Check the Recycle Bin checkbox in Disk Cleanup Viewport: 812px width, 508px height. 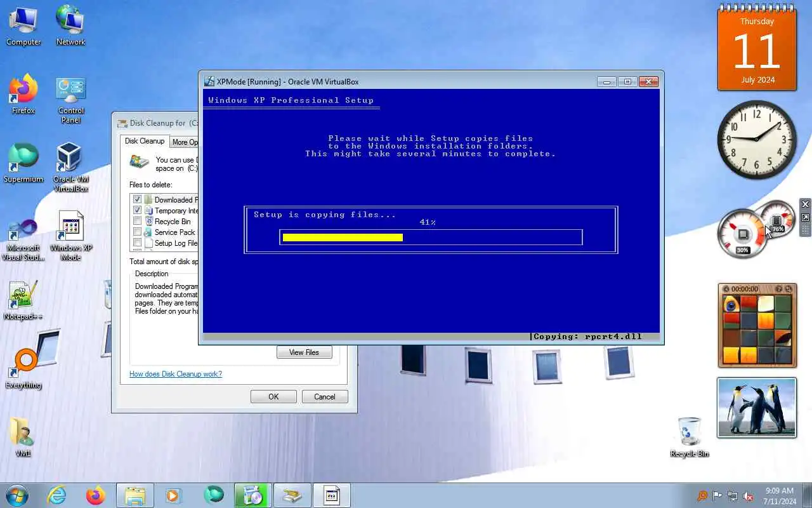pos(137,221)
